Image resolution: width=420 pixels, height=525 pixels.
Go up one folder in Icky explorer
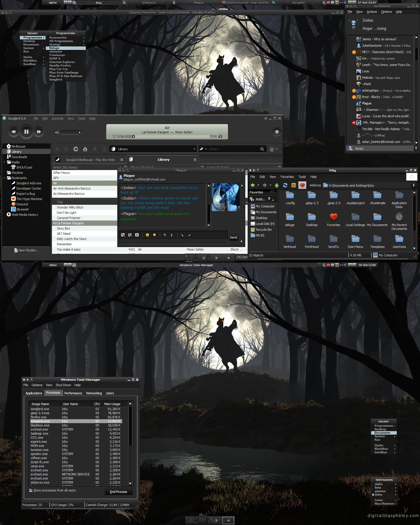[277, 185]
